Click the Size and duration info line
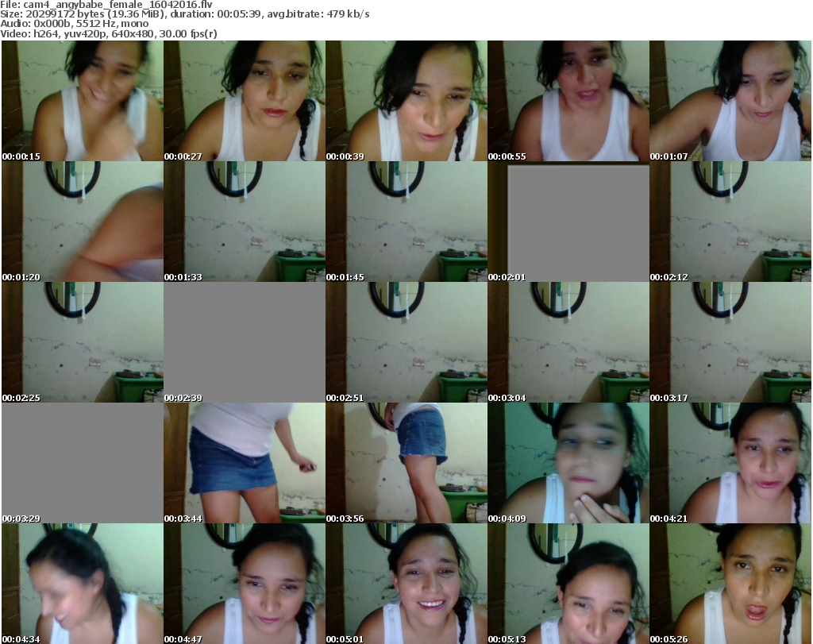This screenshot has width=813, height=644. click(184, 14)
